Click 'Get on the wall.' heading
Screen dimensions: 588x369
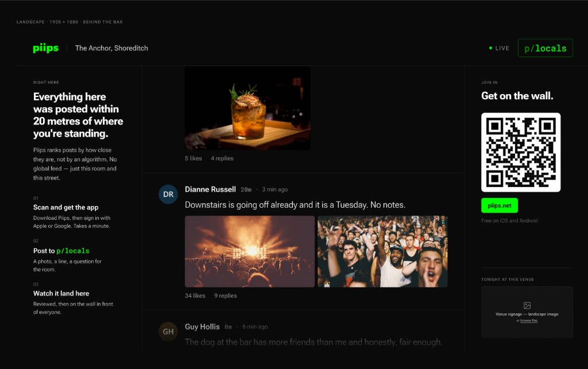(517, 96)
